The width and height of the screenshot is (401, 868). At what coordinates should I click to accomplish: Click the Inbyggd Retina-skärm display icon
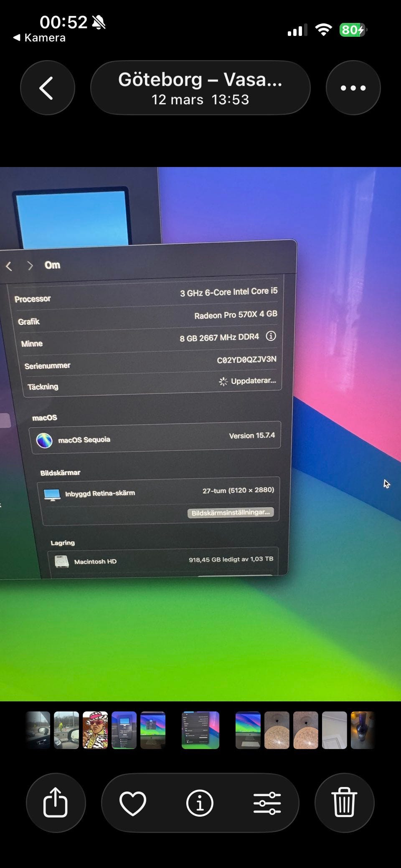pos(52,495)
